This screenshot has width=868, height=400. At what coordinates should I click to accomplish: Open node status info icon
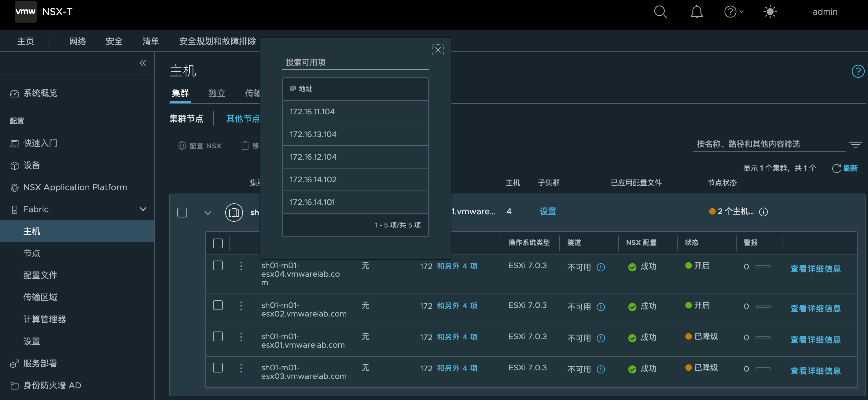pos(763,212)
